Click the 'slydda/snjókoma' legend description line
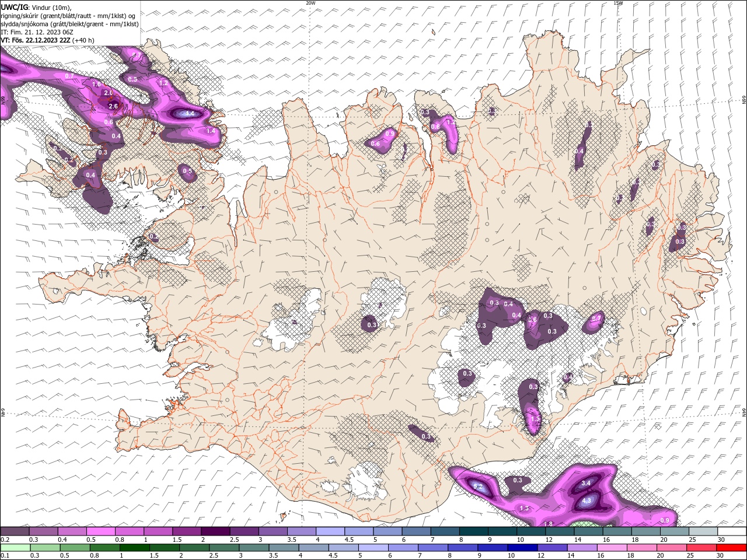Viewport: 747px width, 560px height. pos(70,24)
